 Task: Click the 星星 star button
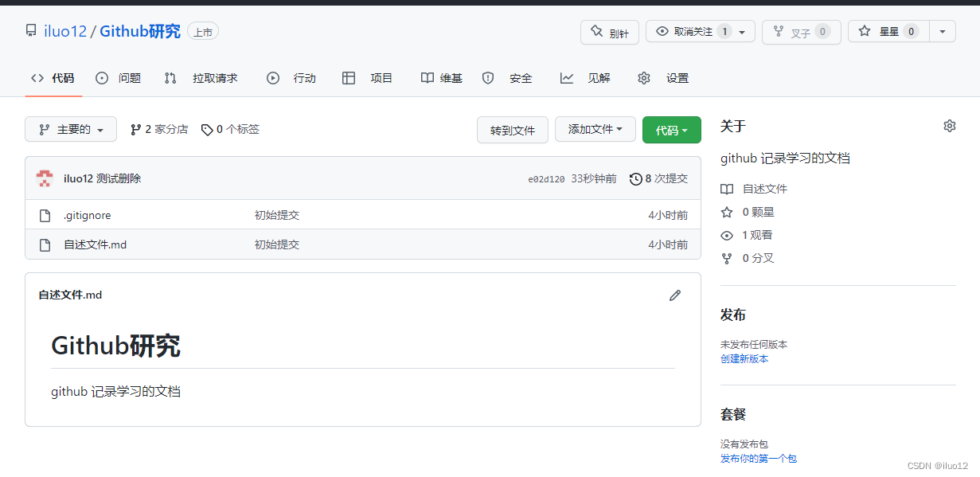(888, 32)
